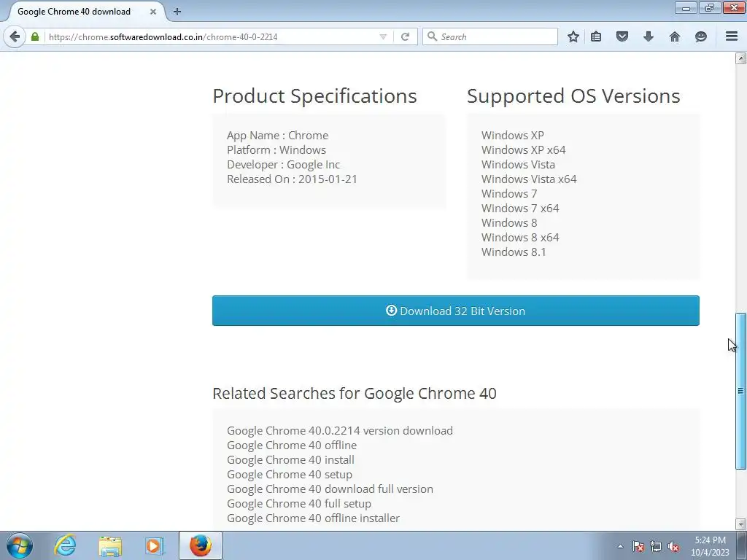The height and width of the screenshot is (560, 747).
Task: Click the network tray icon
Action: 656,547
